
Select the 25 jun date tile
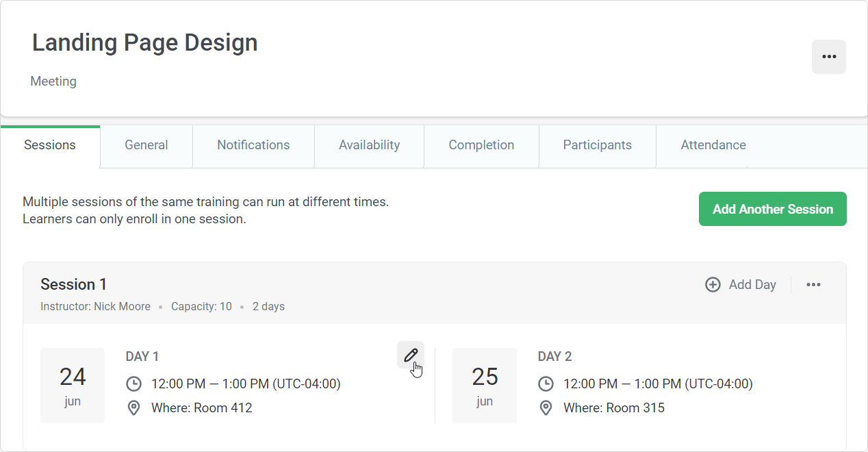tap(485, 386)
